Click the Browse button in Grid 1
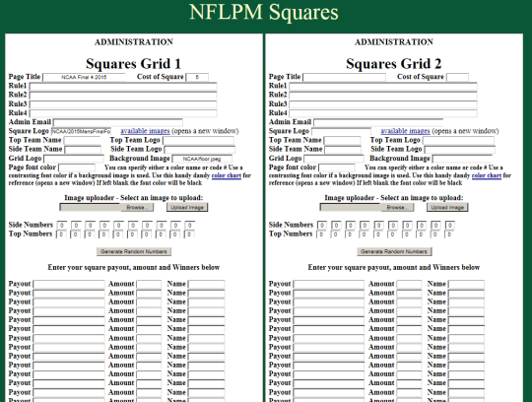This screenshot has height=402, width=532. [x=137, y=207]
